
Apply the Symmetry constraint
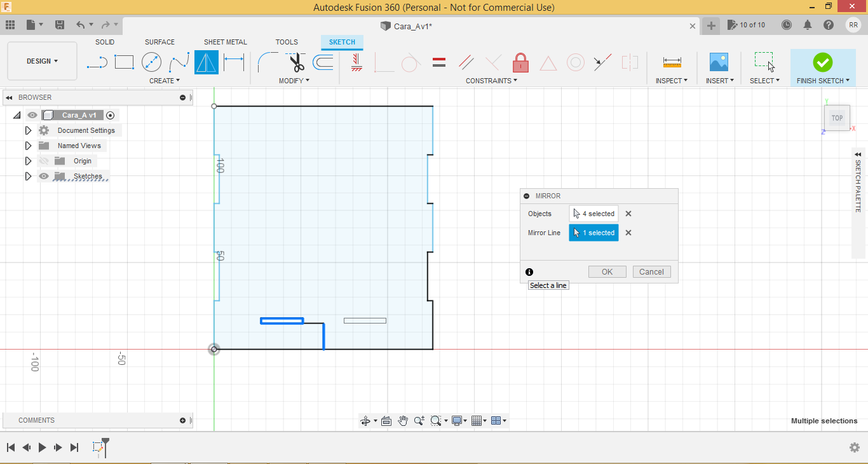click(630, 62)
